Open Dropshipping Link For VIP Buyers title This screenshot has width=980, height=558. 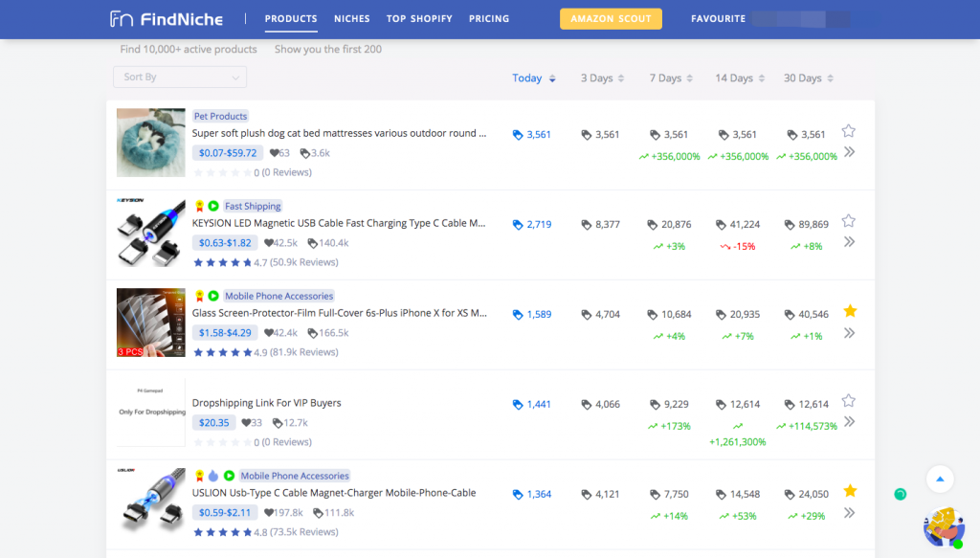[x=266, y=403]
